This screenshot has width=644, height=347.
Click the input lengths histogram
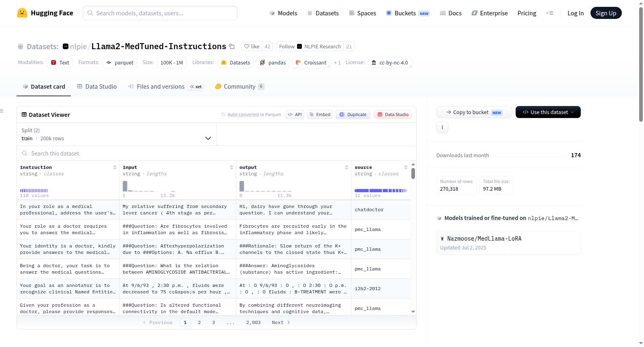click(x=149, y=186)
